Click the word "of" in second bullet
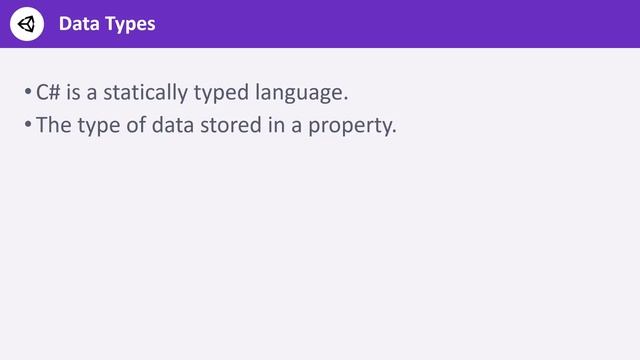This screenshot has height=360, width=640. [136, 124]
